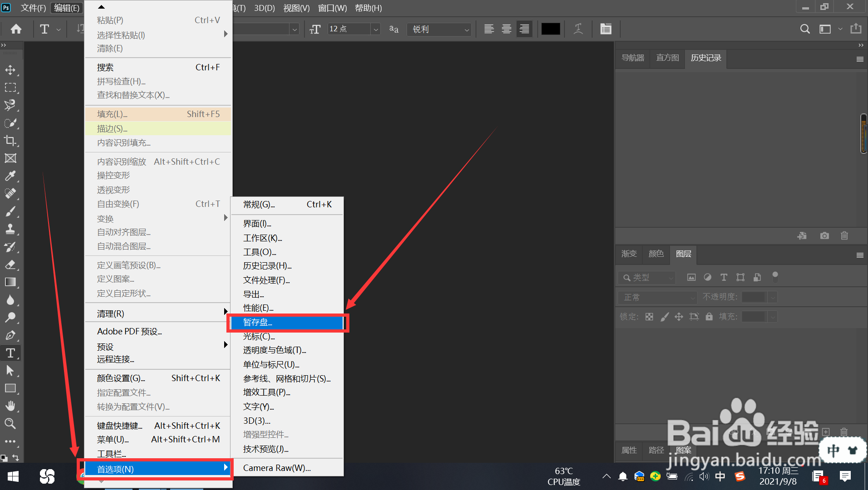Select the Crop tool
This screenshot has height=490, width=868.
(x=10, y=141)
